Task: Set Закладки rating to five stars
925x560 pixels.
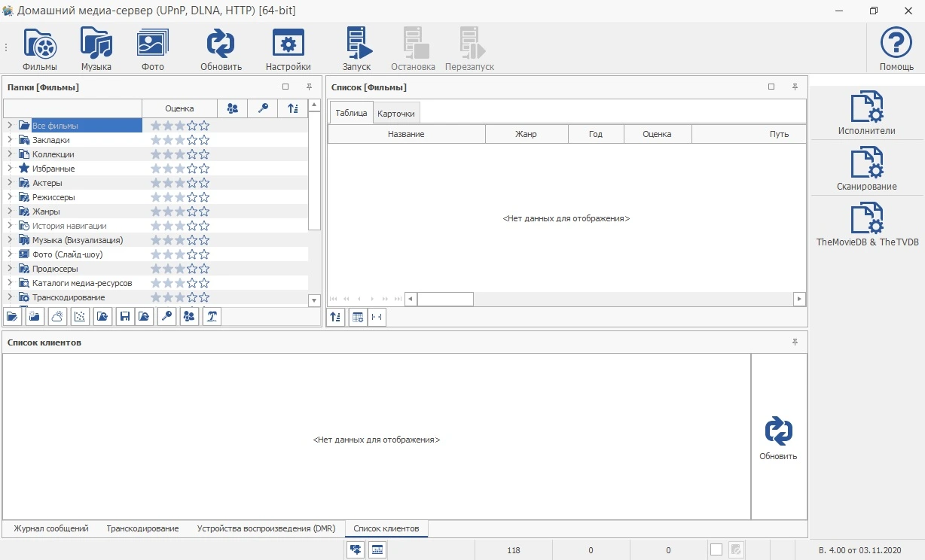Action: point(204,140)
